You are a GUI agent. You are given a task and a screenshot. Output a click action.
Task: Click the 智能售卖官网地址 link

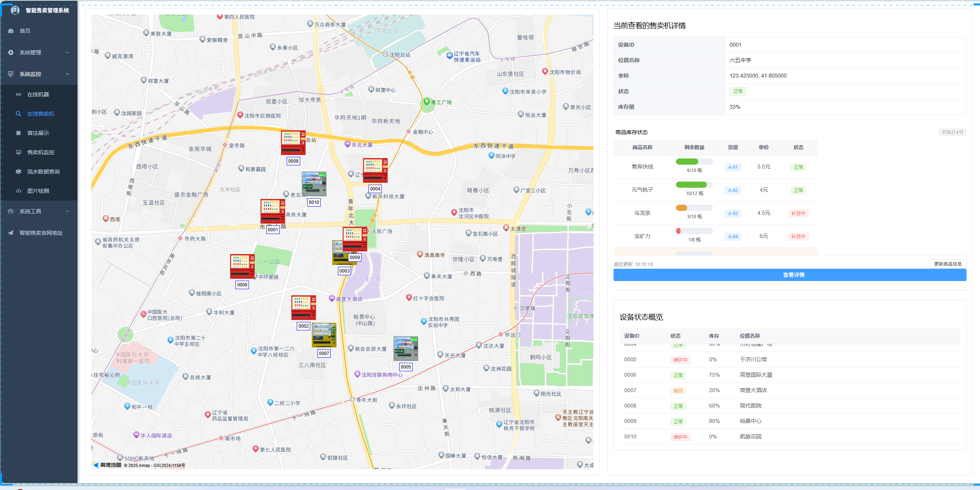[x=41, y=233]
